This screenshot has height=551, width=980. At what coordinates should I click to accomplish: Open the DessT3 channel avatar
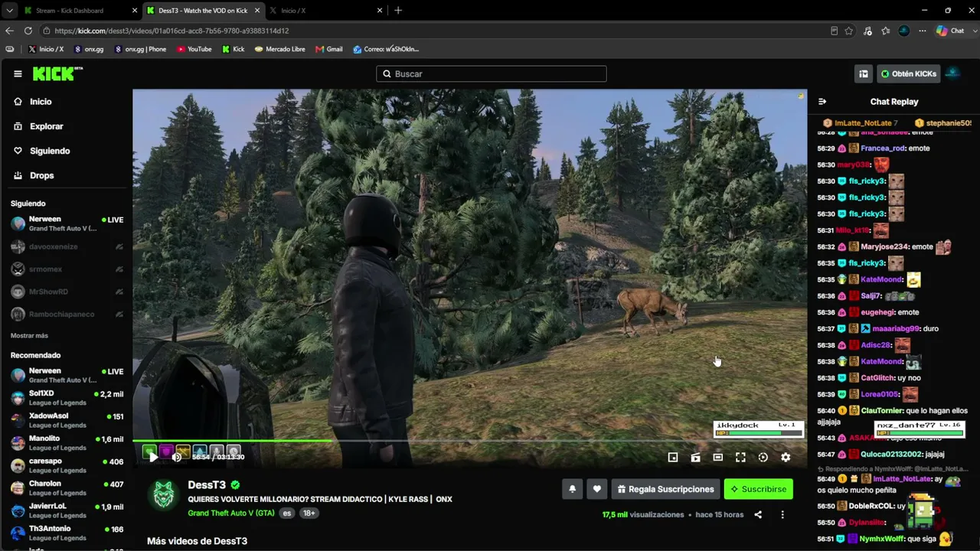tap(163, 495)
